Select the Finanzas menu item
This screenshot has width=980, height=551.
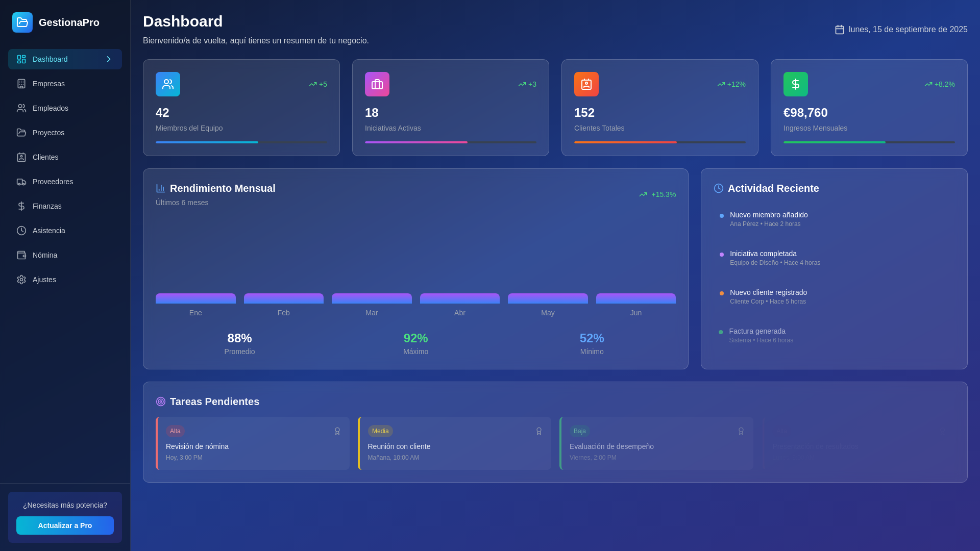pyautogui.click(x=65, y=206)
